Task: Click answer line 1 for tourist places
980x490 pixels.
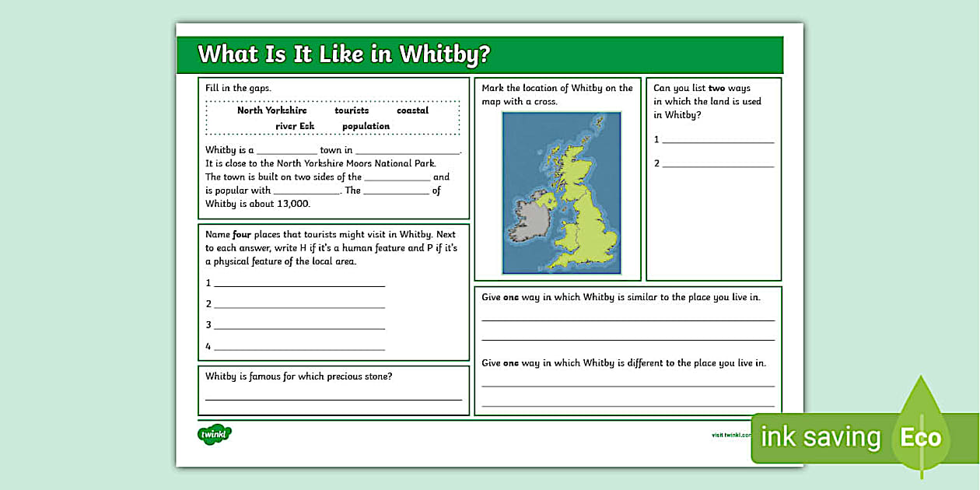Action: (x=299, y=285)
